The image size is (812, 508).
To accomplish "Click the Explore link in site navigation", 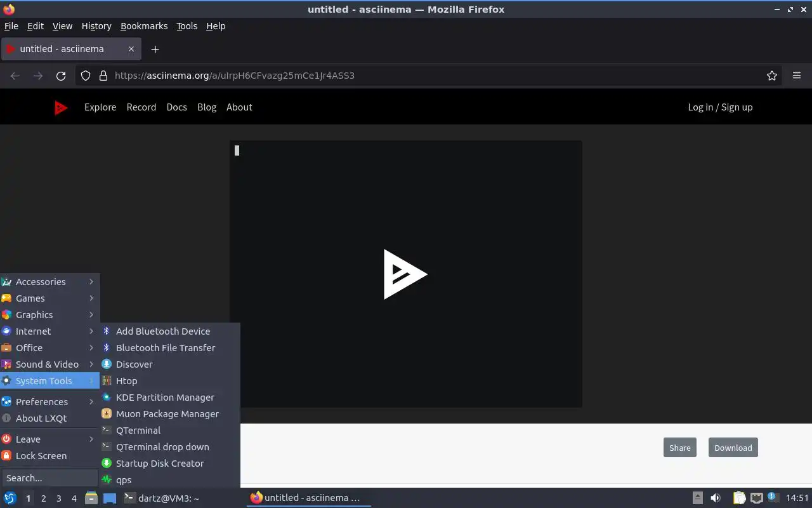I will (100, 107).
